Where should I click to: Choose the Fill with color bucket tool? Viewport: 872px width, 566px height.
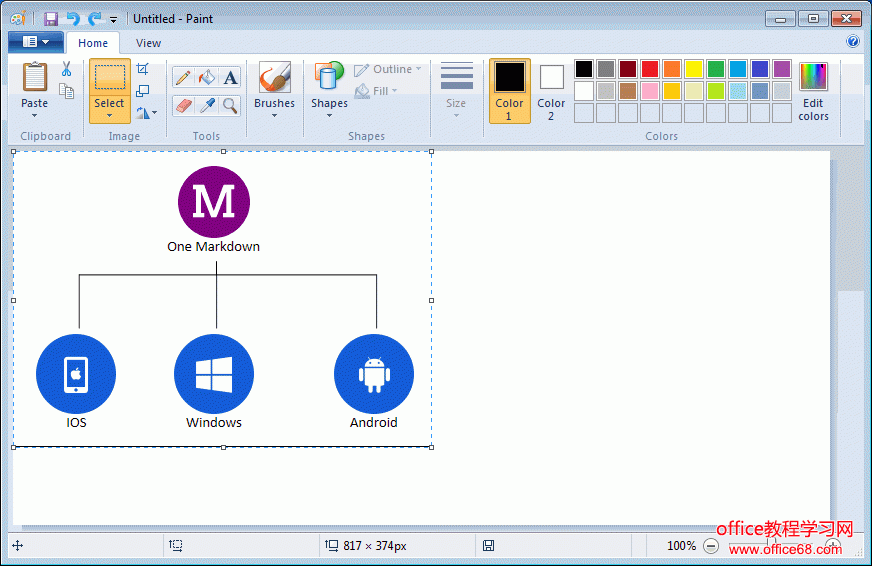pos(207,77)
